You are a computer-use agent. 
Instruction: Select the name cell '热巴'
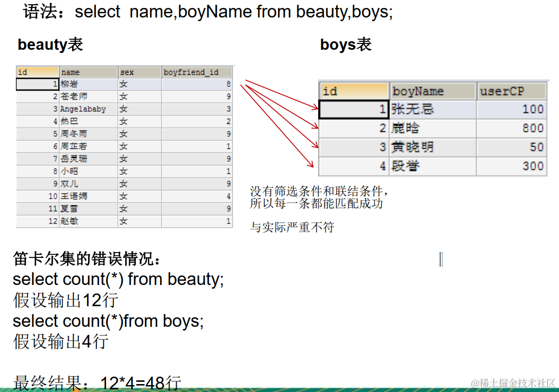tap(89, 121)
